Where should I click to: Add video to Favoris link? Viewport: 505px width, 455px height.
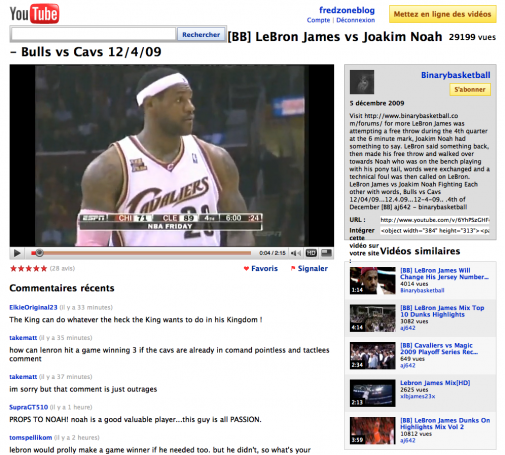264,268
